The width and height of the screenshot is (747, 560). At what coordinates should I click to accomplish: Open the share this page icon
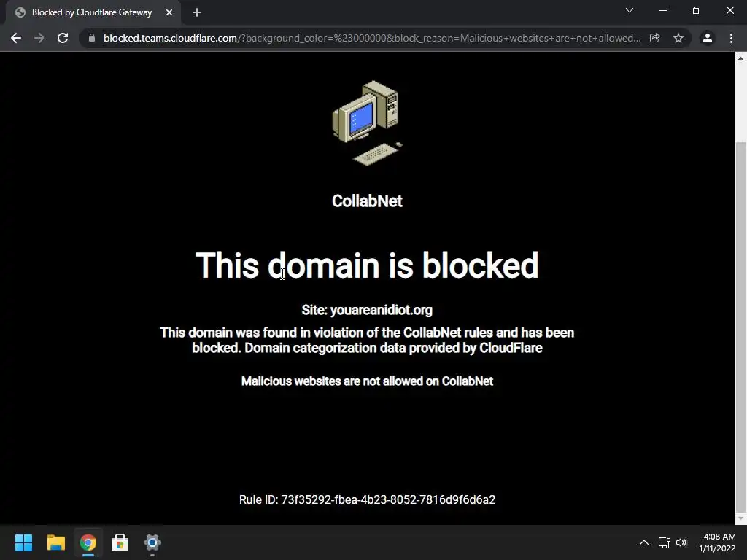(x=655, y=38)
